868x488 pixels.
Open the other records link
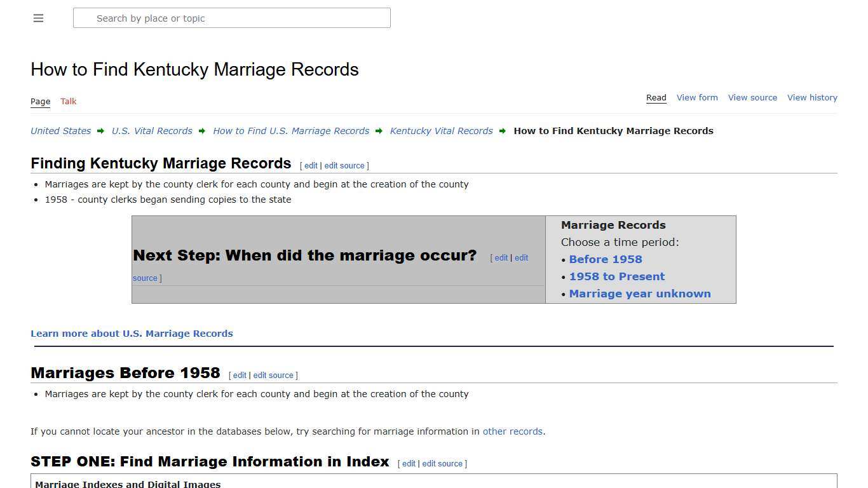(x=512, y=431)
